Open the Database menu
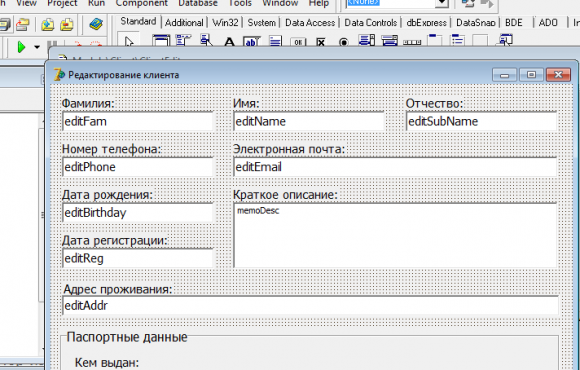Image resolution: width=580 pixels, height=370 pixels. pyautogui.click(x=198, y=3)
